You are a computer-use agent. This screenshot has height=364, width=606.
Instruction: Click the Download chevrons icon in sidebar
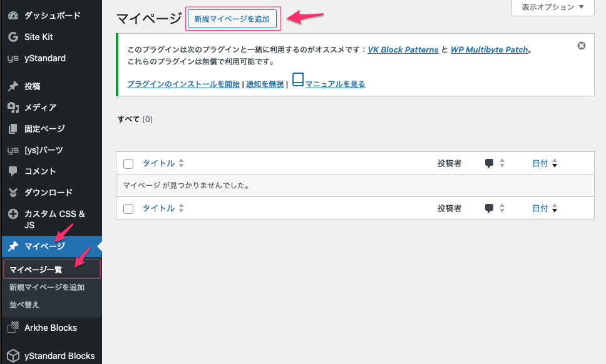[x=13, y=193]
